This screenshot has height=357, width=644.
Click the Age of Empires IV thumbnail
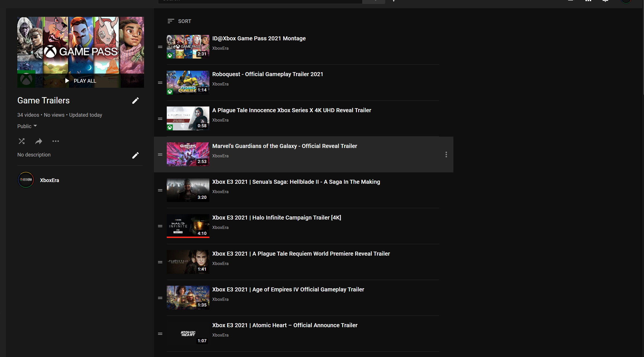coord(188,297)
